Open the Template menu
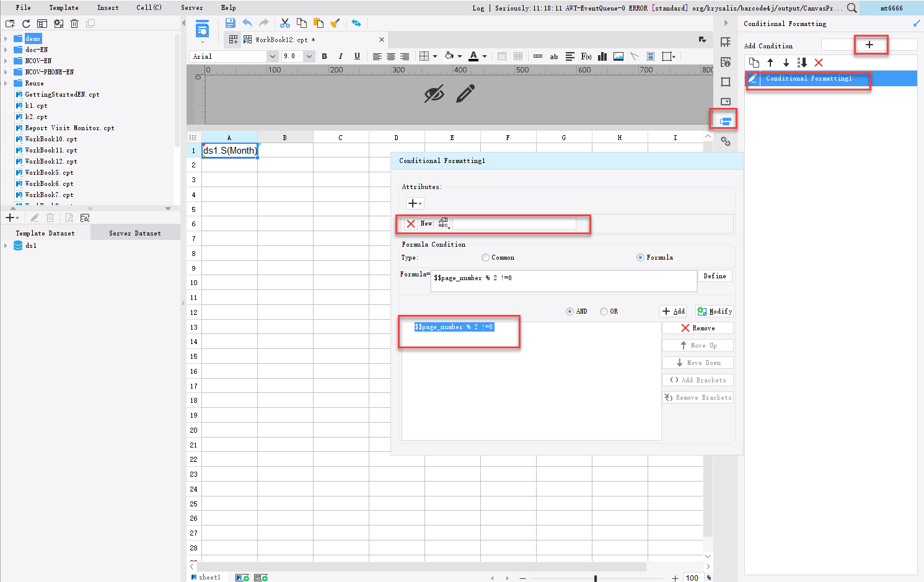This screenshot has width=924, height=582. coord(64,7)
